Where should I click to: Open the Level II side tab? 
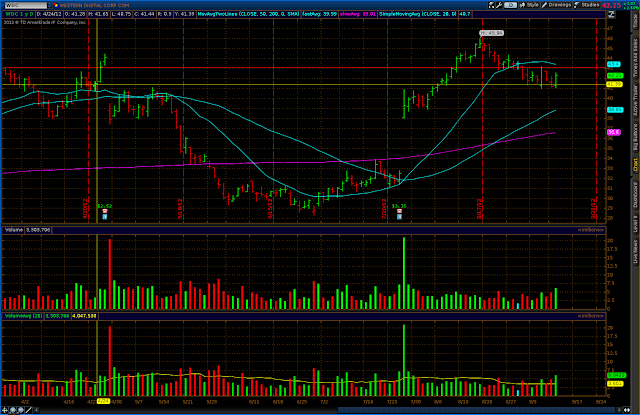(636, 226)
